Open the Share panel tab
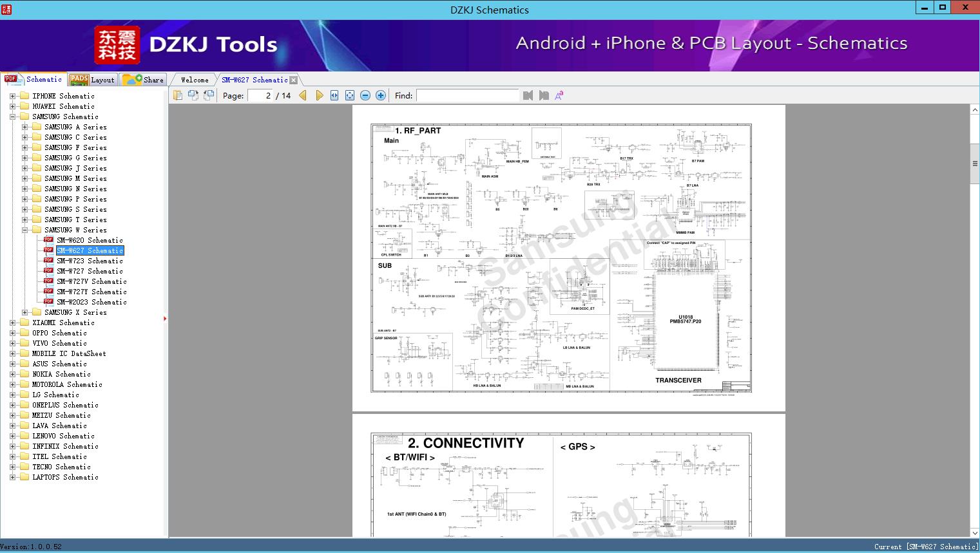This screenshot has height=553, width=980. click(143, 80)
